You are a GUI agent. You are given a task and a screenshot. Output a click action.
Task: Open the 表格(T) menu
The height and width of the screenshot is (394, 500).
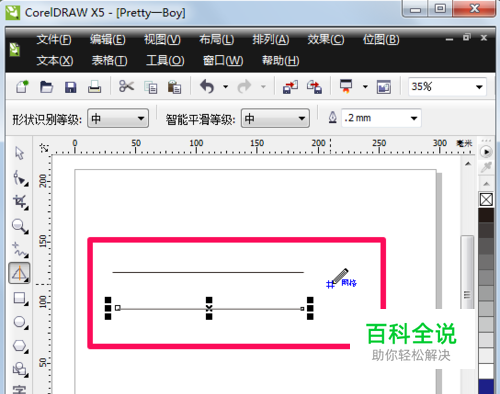pos(109,61)
